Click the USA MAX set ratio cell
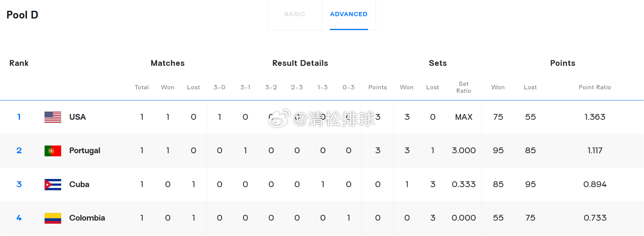The width and height of the screenshot is (644, 236). click(x=464, y=117)
